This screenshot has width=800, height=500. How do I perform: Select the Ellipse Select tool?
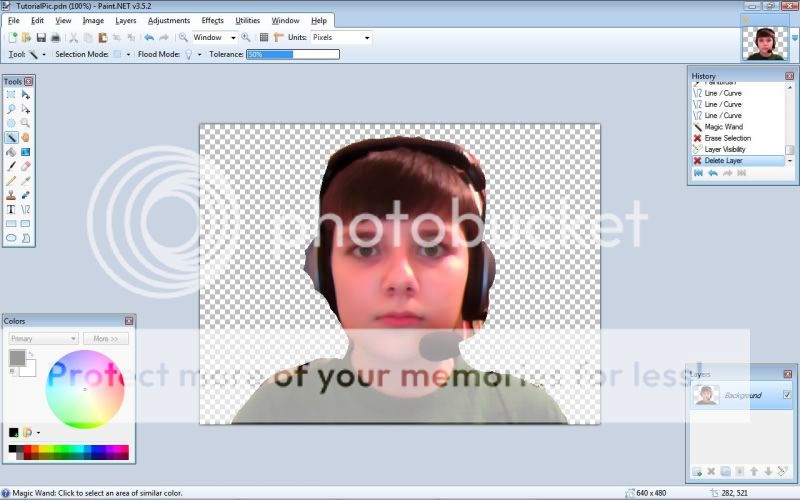pos(11,123)
